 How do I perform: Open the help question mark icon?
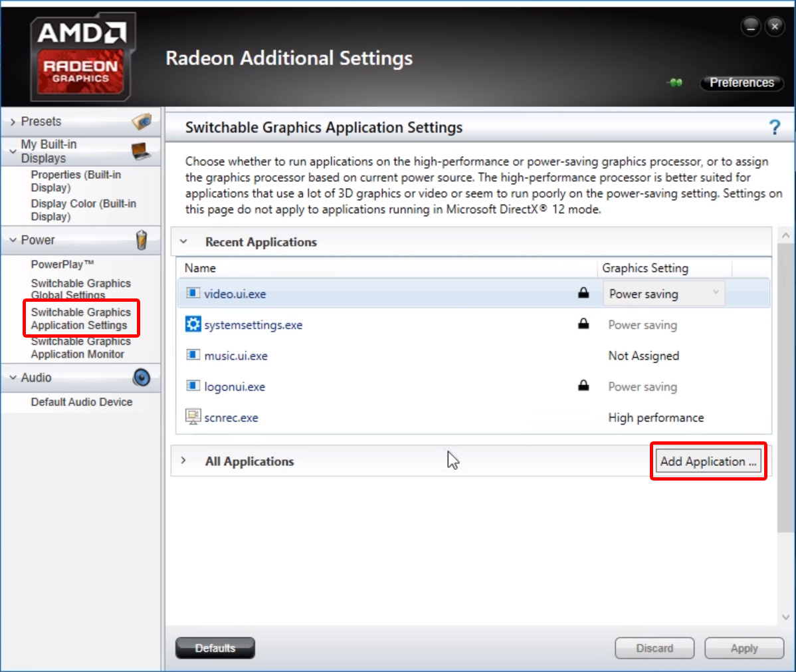[774, 127]
